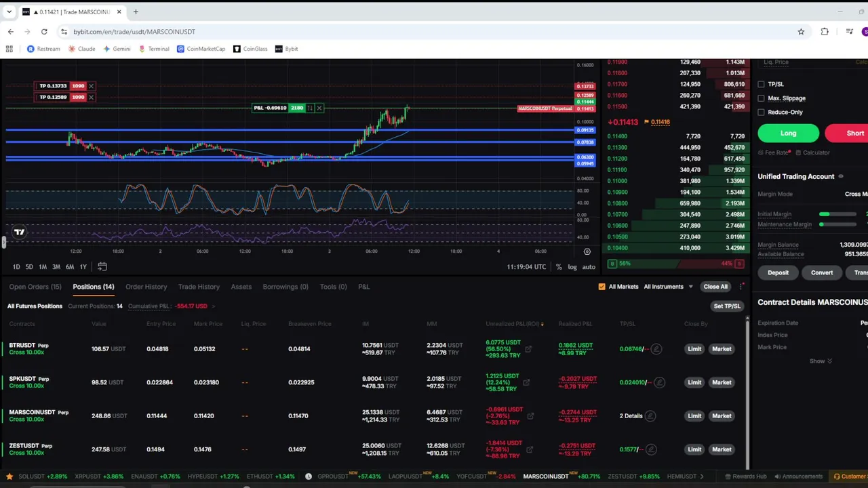The height and width of the screenshot is (488, 868).
Task: Open the Claude bookmark
Action: (81, 49)
